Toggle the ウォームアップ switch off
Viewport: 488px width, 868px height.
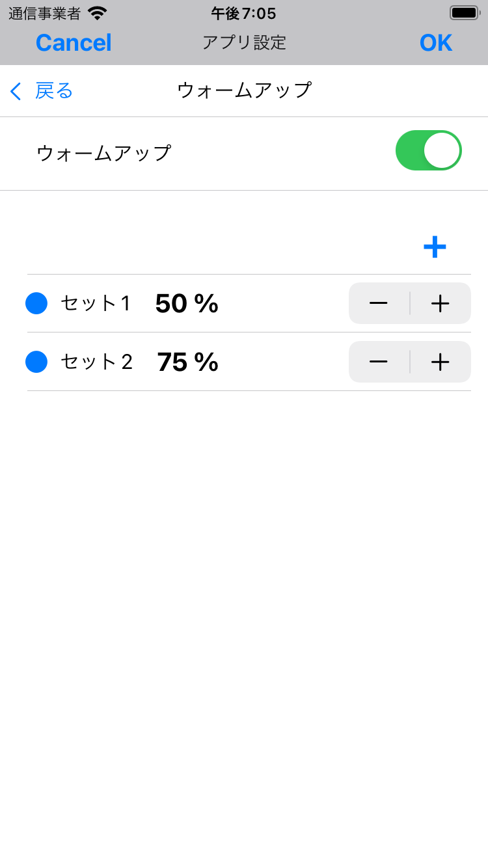(x=428, y=150)
